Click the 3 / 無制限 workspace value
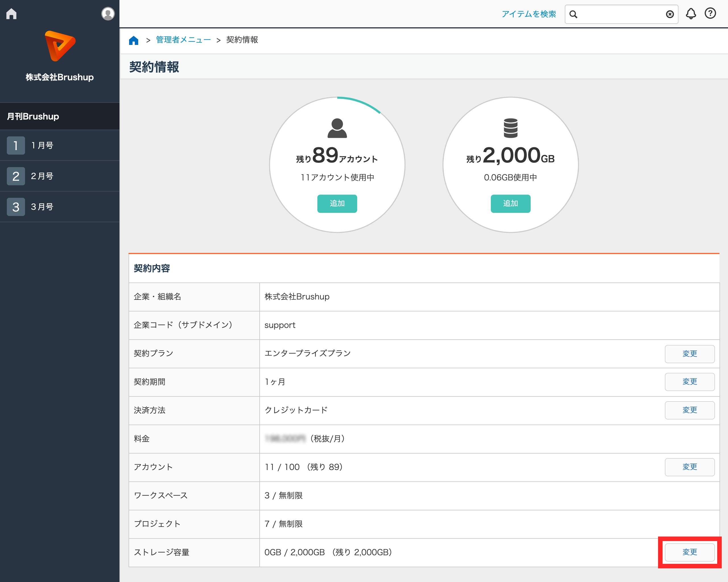Image resolution: width=728 pixels, height=582 pixels. pyautogui.click(x=283, y=495)
